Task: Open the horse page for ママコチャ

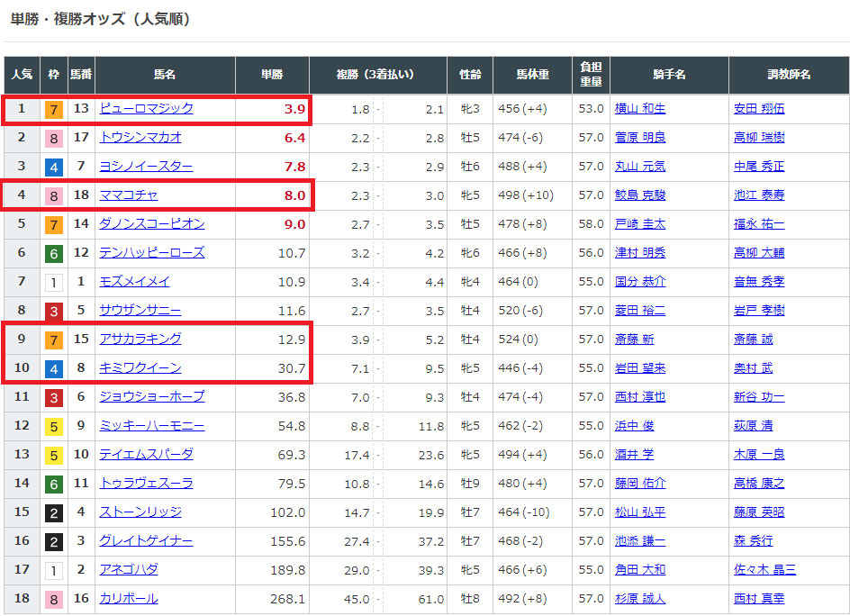Action: [x=129, y=195]
